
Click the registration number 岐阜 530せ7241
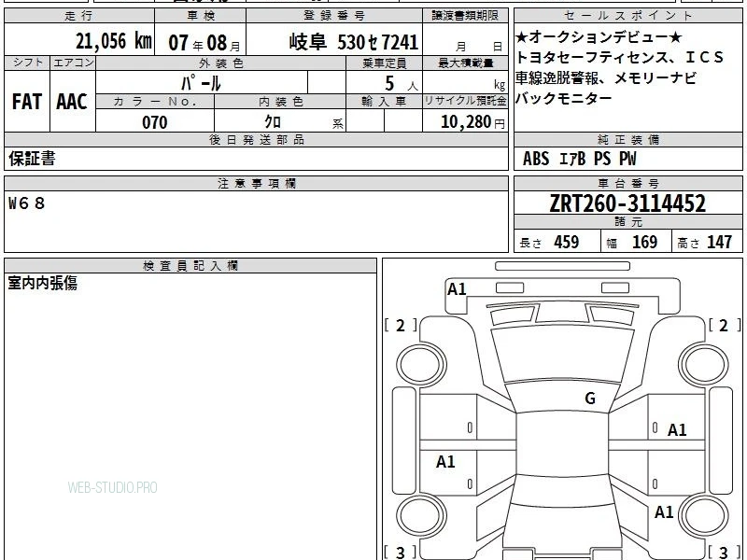(354, 42)
